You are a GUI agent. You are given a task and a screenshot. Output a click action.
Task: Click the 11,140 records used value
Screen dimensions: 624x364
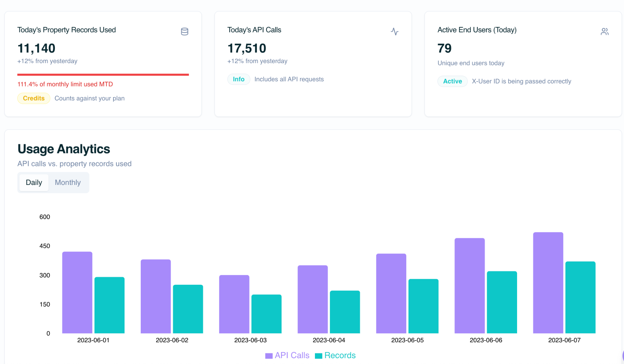[36, 48]
